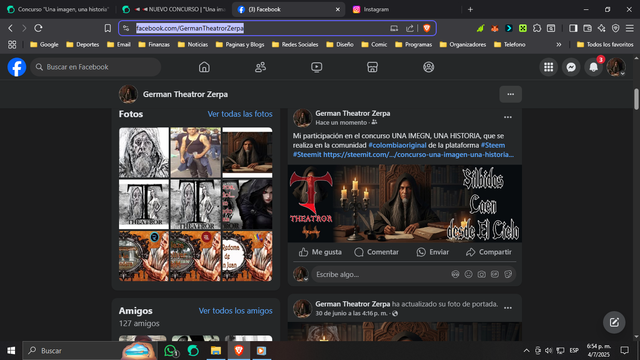The image size is (640, 360).
Task: Click German Theatror Zerpa post author name
Action: 353,113
